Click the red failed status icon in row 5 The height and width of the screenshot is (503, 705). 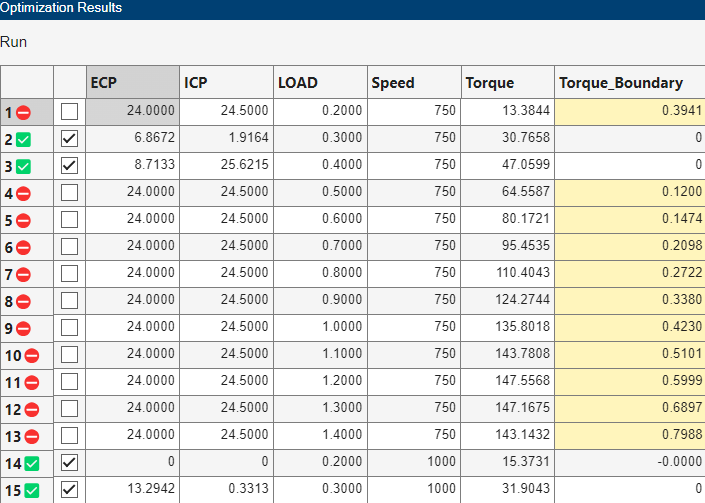[23, 220]
